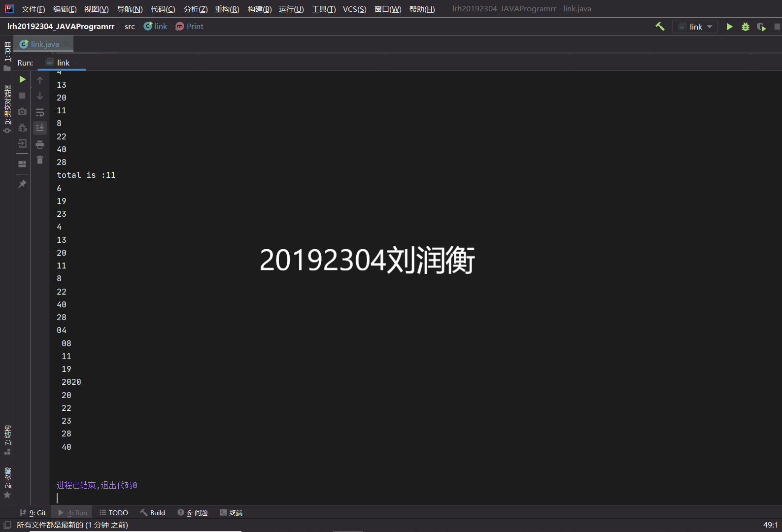Click the up arrow in console toolbar
Viewport: 782px width, 532px height.
40,80
